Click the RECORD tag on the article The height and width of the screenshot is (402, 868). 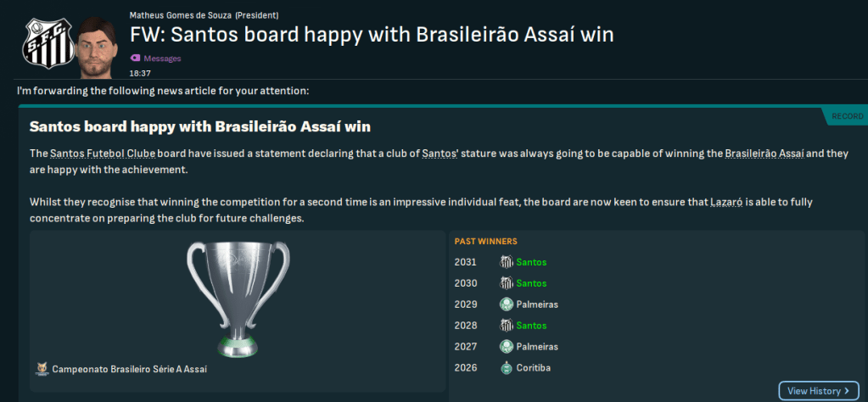point(848,116)
